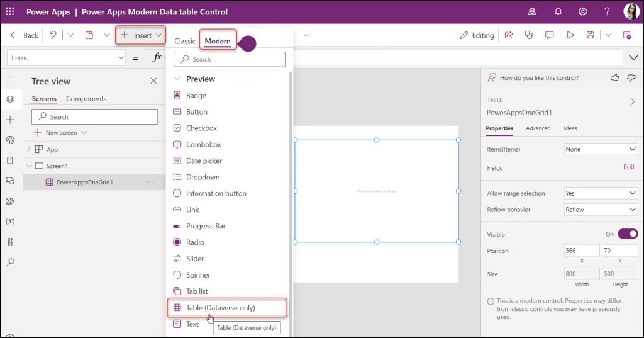Expand the App tree node
The image size is (644, 338).
click(29, 149)
